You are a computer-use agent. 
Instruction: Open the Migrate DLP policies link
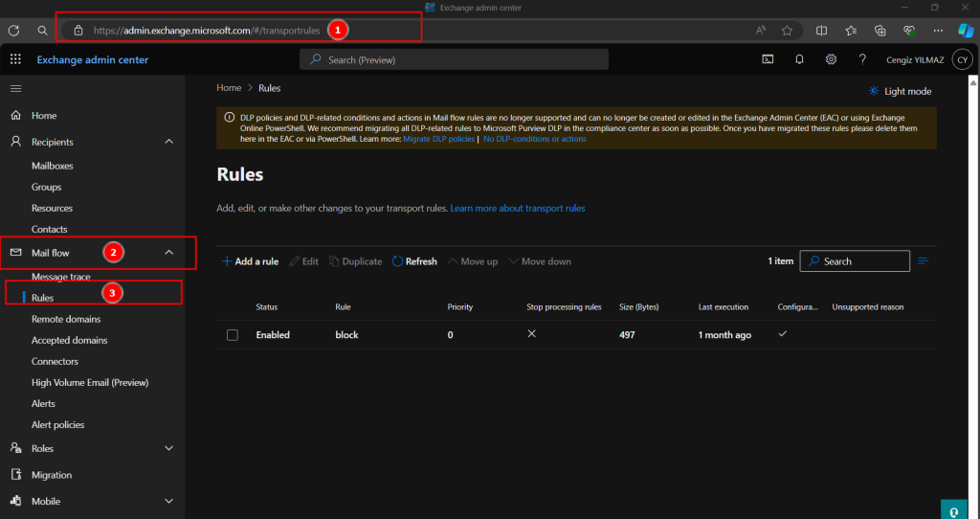point(438,139)
